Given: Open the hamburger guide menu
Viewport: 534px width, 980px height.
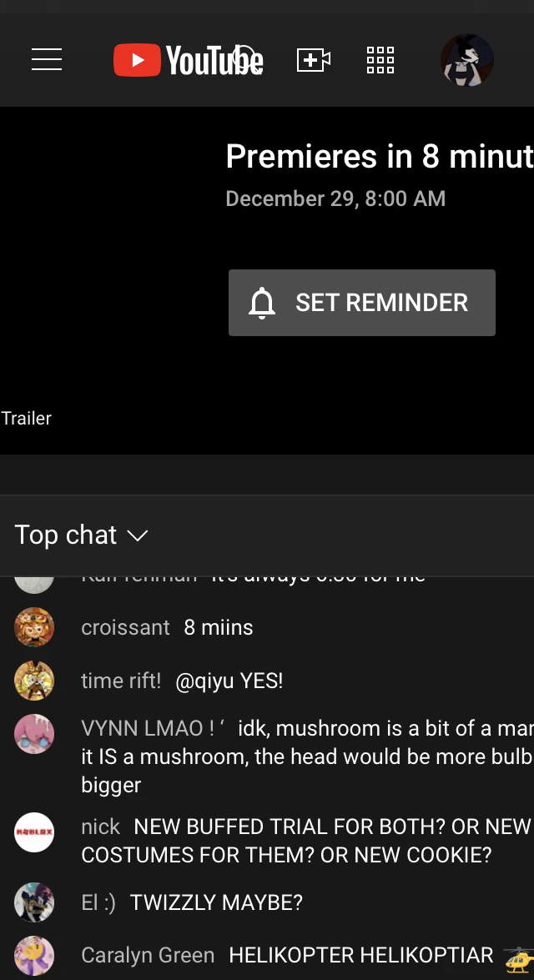Looking at the screenshot, I should (x=47, y=60).
